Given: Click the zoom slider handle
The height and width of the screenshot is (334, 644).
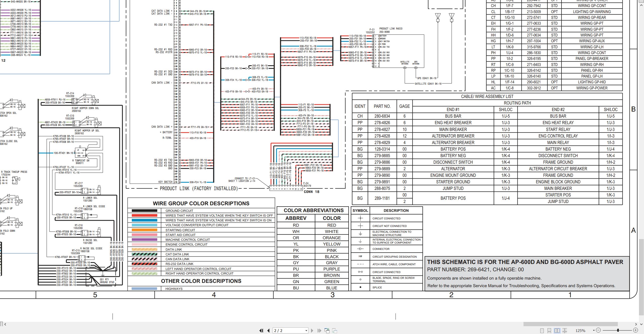Looking at the screenshot, I should pyautogui.click(x=618, y=330).
